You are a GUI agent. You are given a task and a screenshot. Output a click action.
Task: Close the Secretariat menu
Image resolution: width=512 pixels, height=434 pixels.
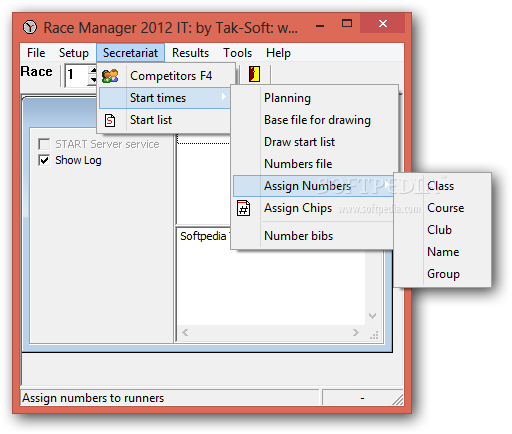click(130, 53)
